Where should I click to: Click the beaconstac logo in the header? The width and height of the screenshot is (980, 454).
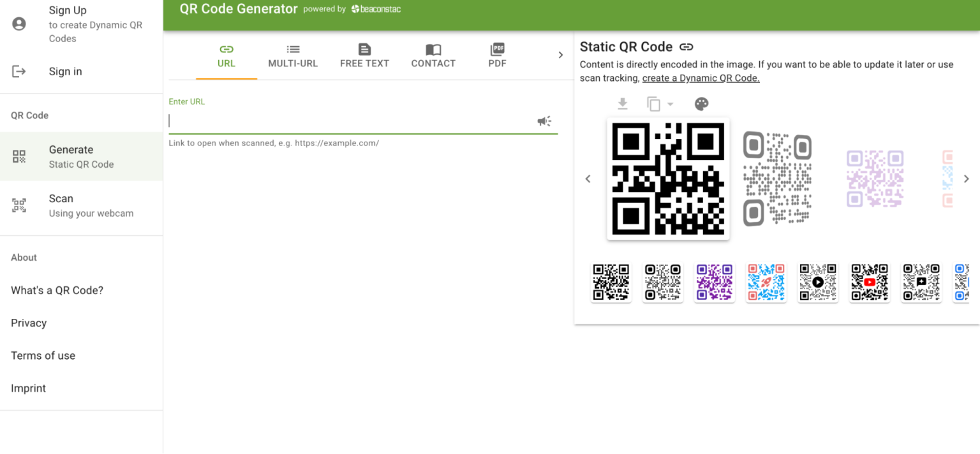[x=376, y=9]
